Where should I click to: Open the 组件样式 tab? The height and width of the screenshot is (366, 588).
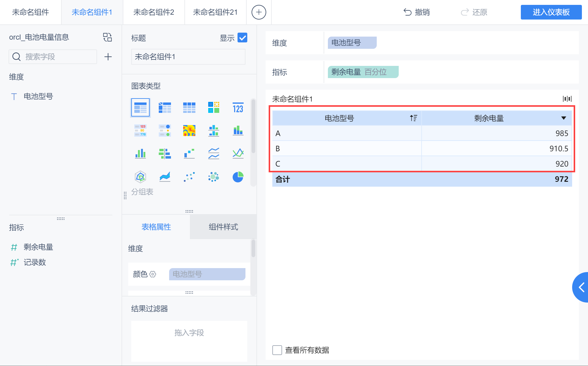coord(223,227)
